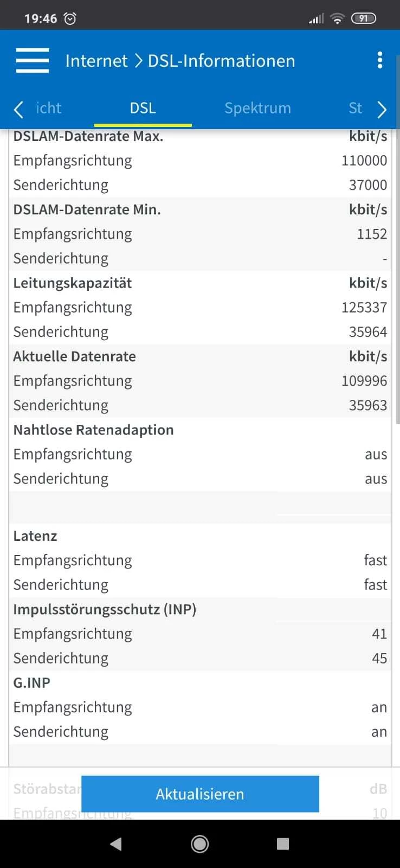Tap the left tab scroll chevron
Viewport: 400px width, 868px height.
point(18,109)
